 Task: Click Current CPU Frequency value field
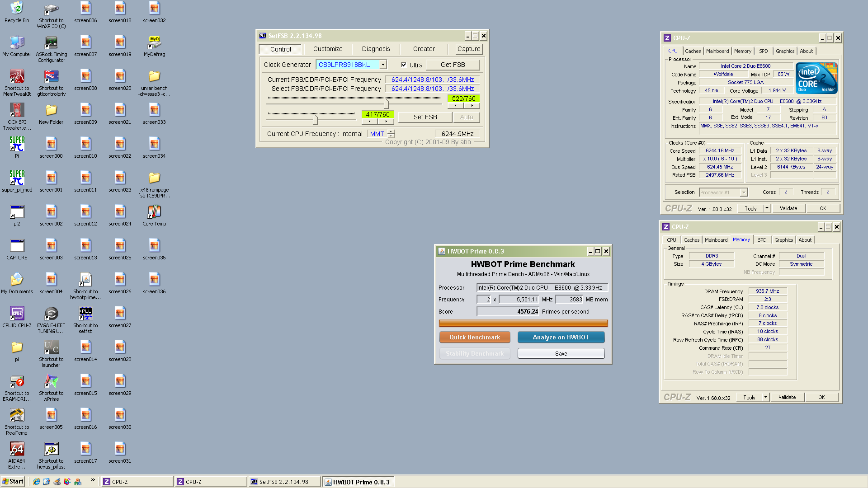(457, 134)
